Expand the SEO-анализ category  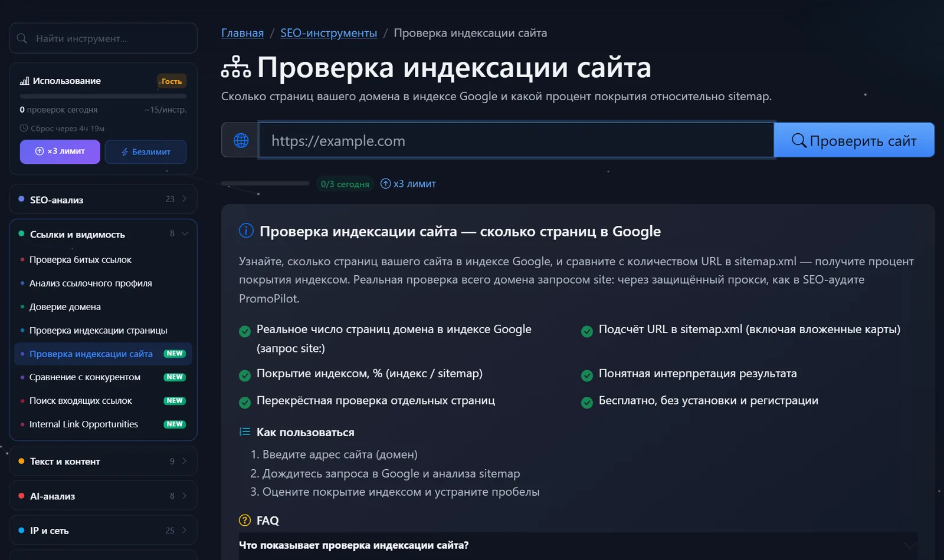[103, 199]
